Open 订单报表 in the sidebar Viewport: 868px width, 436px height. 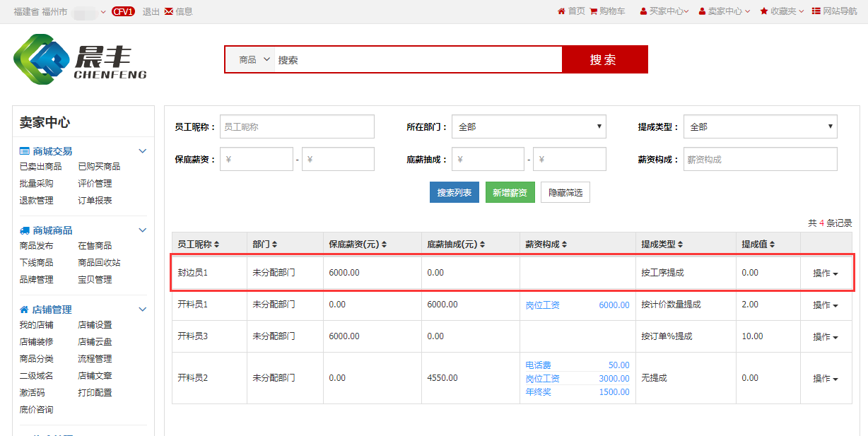point(95,201)
